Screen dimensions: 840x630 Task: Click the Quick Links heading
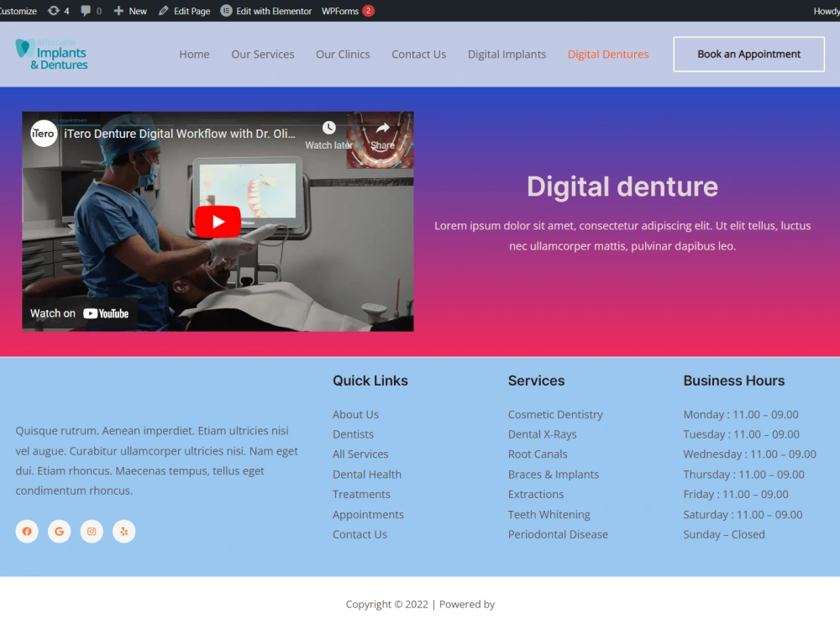point(370,381)
